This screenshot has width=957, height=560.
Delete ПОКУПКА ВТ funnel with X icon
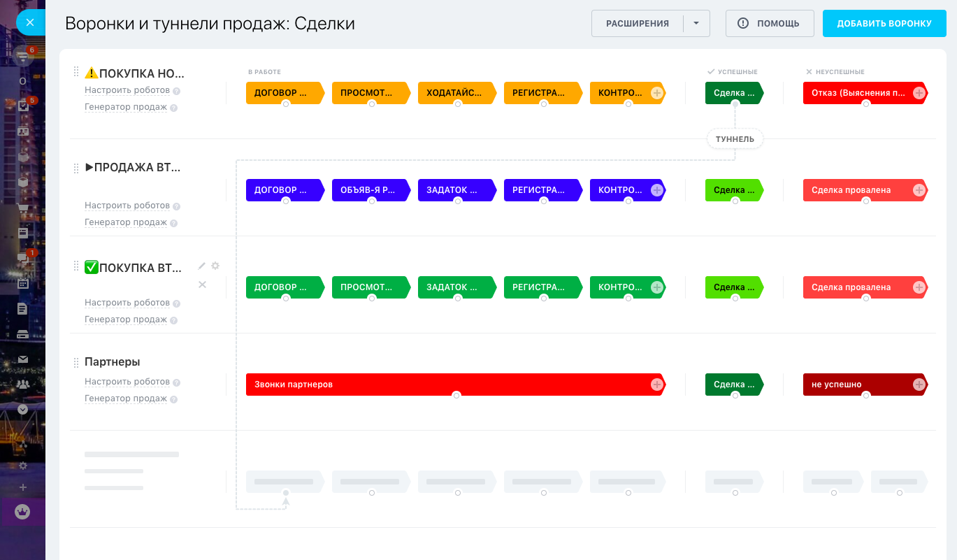202,285
